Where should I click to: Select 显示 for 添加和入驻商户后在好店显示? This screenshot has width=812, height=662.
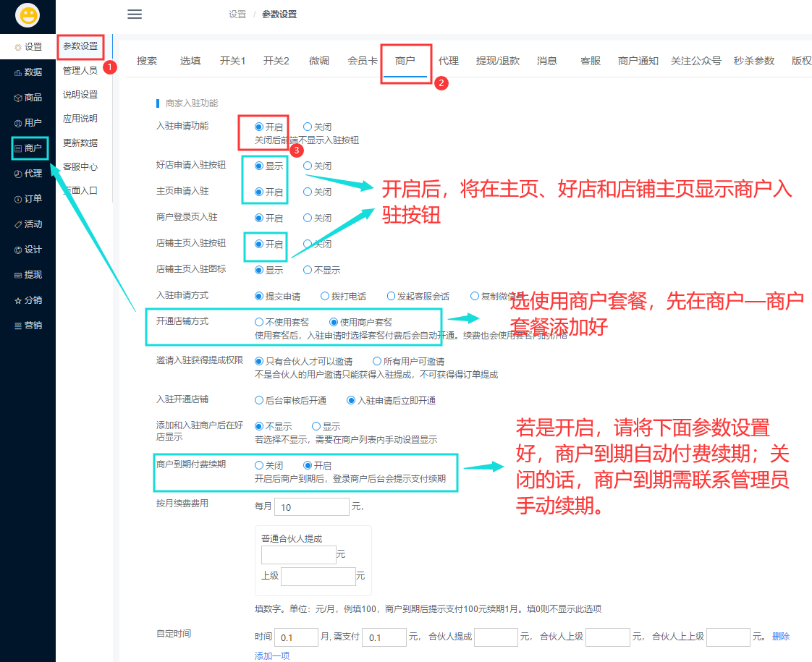pyautogui.click(x=316, y=426)
